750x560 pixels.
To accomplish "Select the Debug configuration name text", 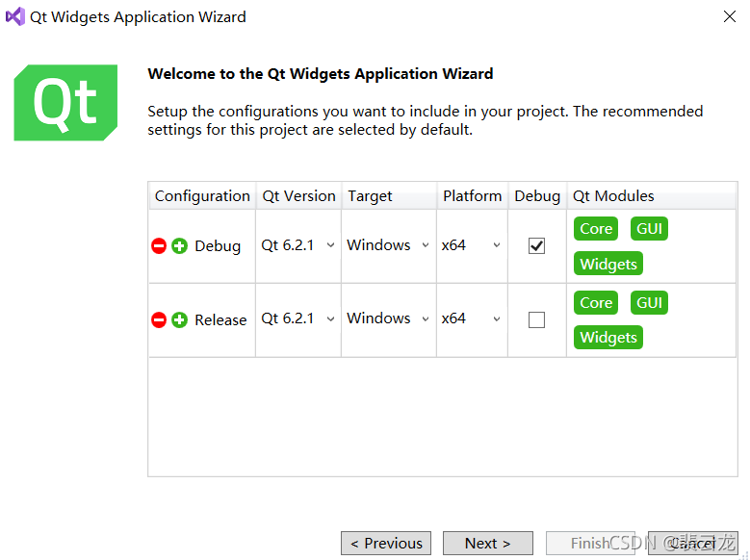I will coord(218,245).
